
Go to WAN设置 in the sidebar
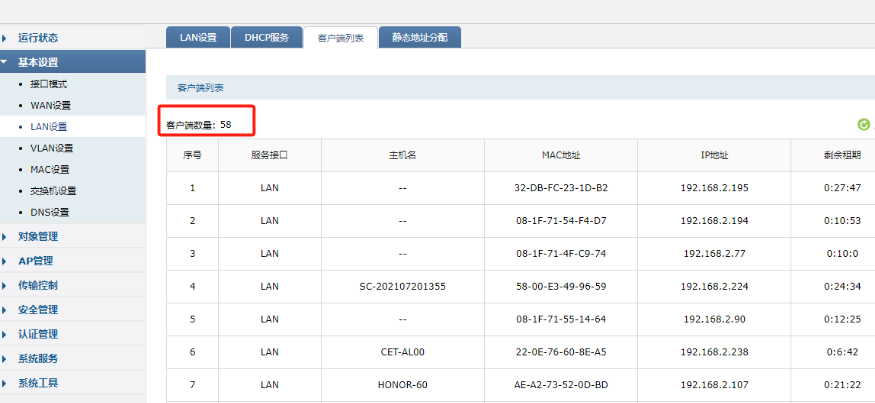click(50, 105)
